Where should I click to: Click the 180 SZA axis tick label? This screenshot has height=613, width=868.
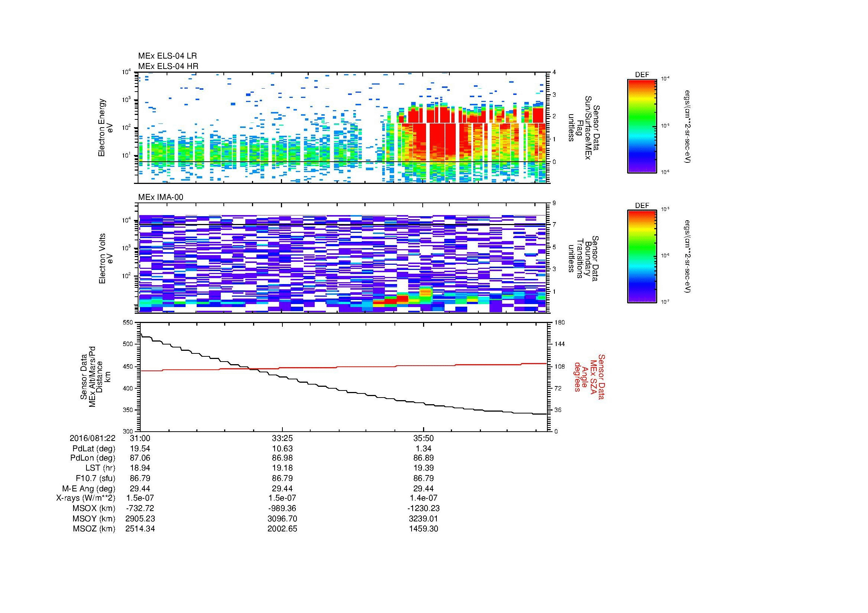(x=559, y=322)
